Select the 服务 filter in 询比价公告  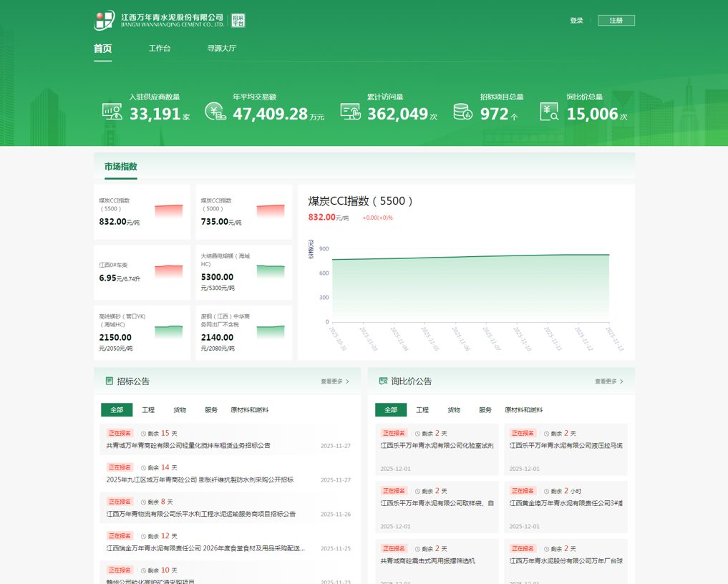pos(485,410)
